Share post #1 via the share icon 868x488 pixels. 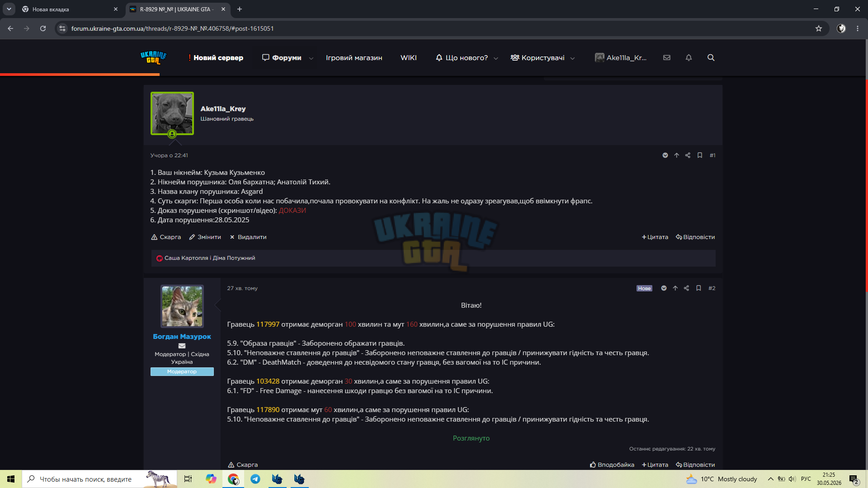688,155
